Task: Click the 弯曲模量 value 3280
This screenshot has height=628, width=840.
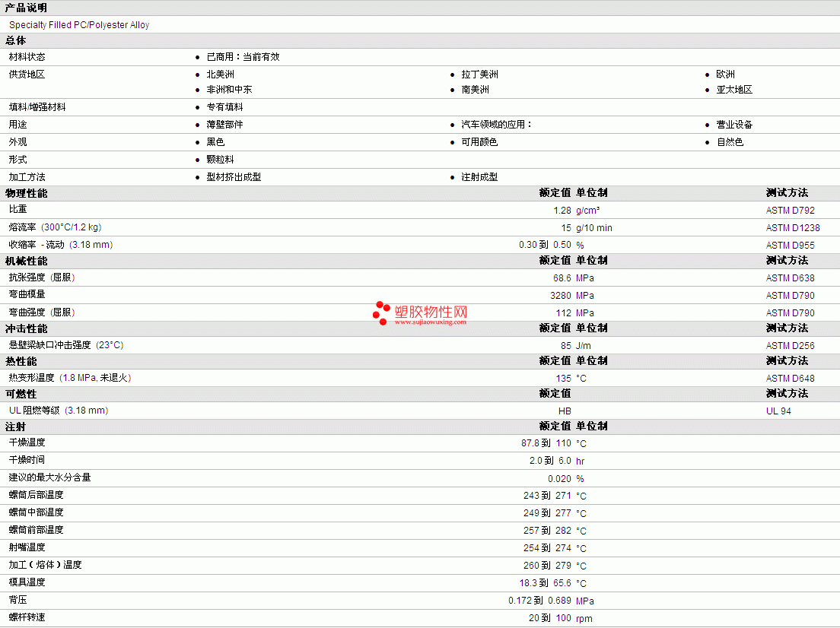Action: pos(560,296)
